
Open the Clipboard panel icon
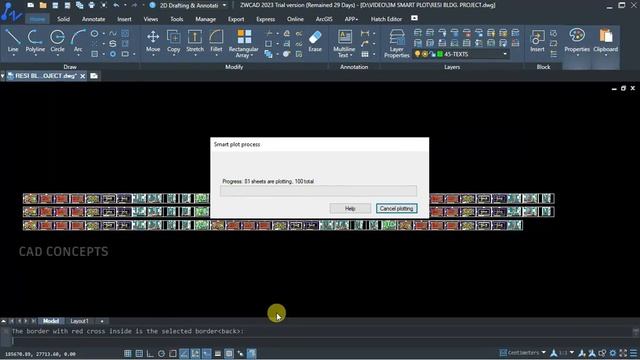[x=605, y=40]
